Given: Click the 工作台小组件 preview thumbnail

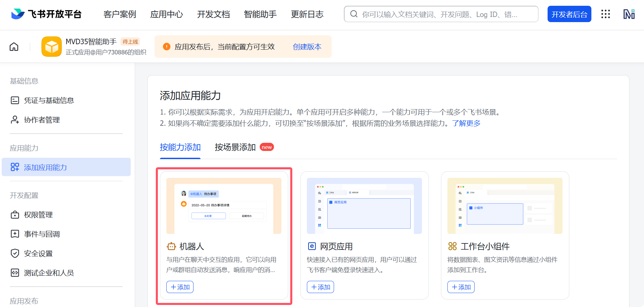Looking at the screenshot, I should click(x=505, y=206).
